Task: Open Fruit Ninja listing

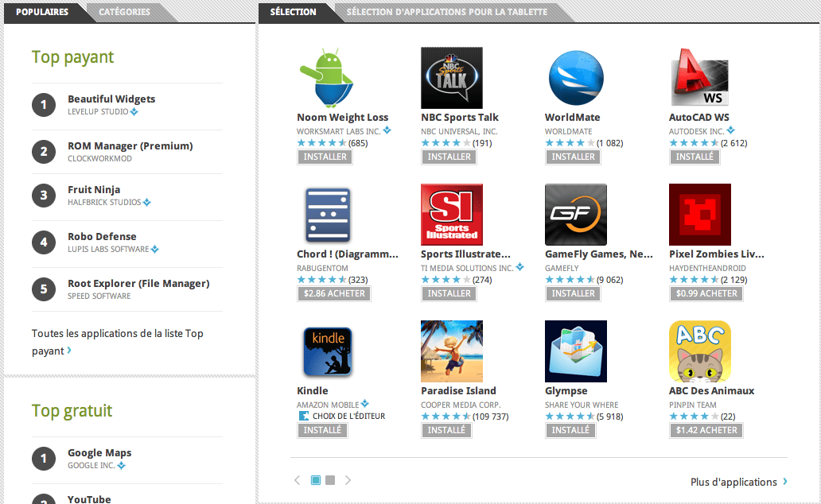Action: click(94, 189)
